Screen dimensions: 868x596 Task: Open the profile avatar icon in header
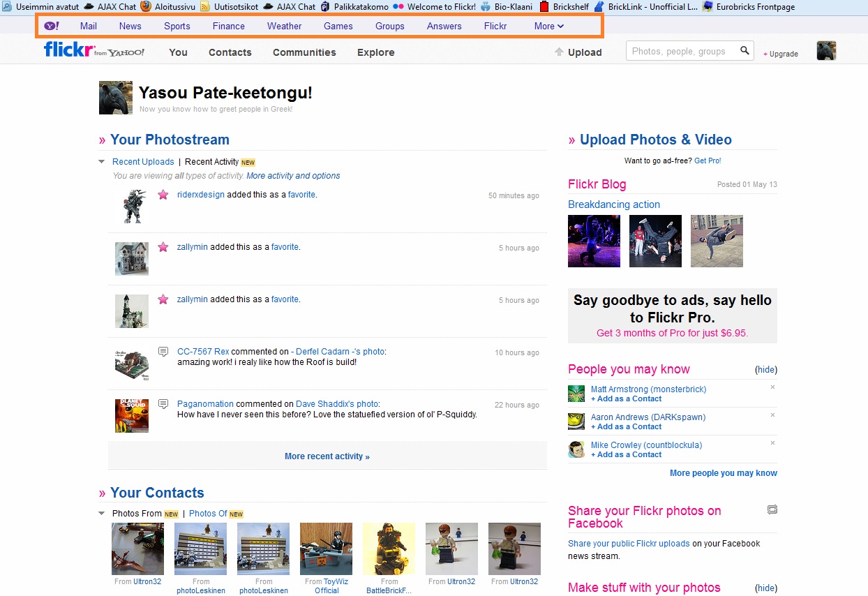[x=826, y=50]
